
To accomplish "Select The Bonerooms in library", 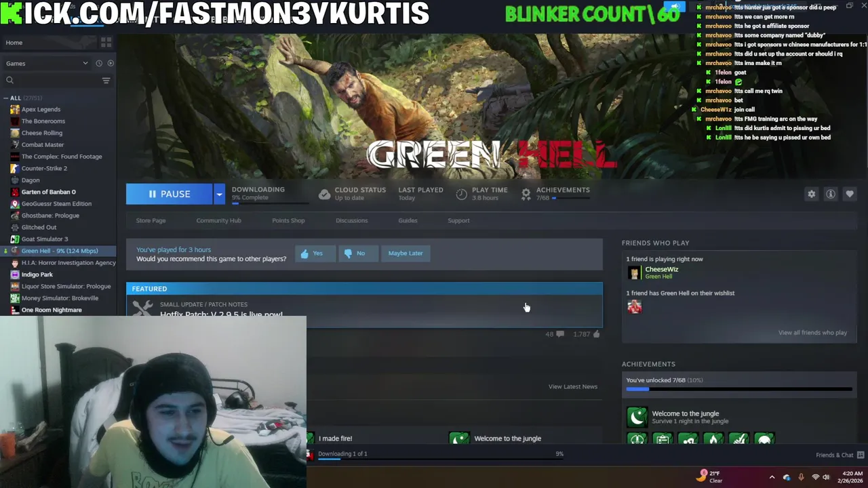I will (43, 121).
